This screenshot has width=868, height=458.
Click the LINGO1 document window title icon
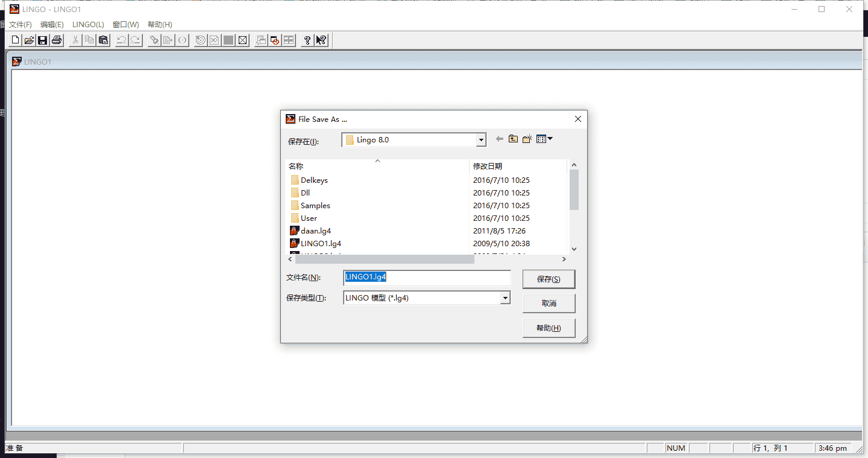(x=17, y=62)
